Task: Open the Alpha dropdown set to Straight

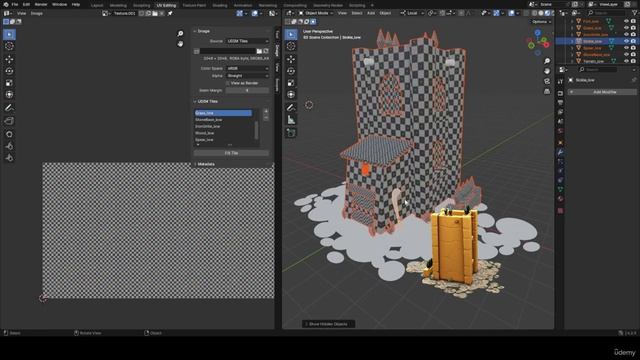Action: tap(247, 76)
